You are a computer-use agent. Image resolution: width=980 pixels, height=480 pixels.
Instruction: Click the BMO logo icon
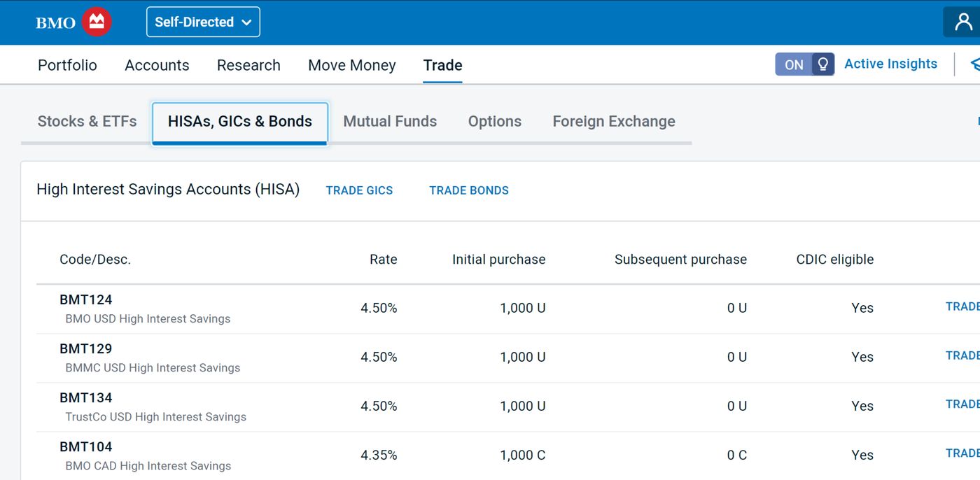97,22
